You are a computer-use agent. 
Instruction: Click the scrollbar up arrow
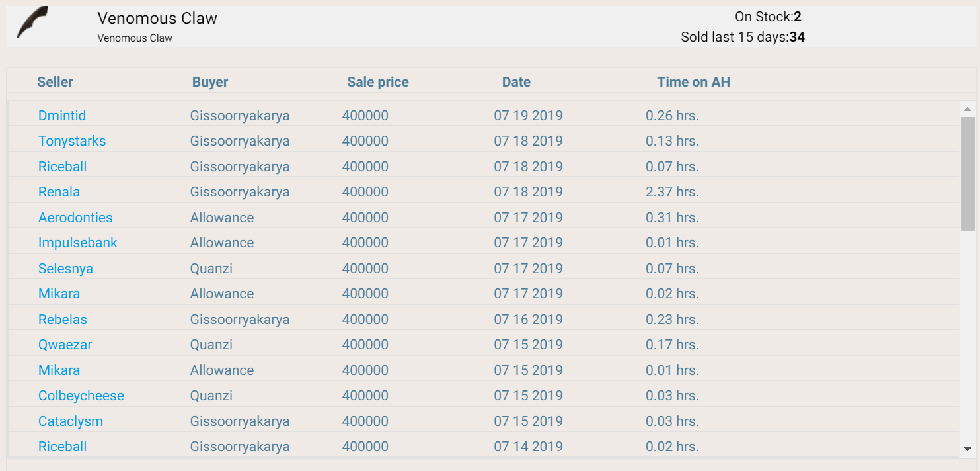(x=967, y=109)
